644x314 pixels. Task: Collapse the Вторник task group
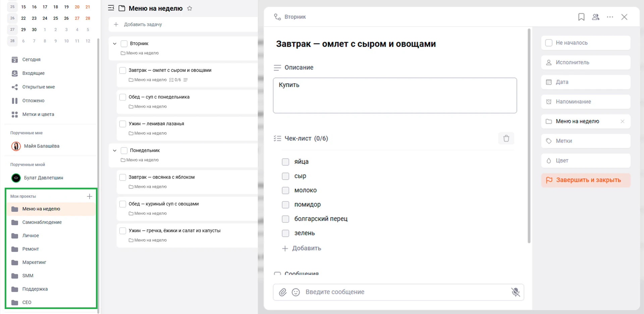[x=115, y=44]
